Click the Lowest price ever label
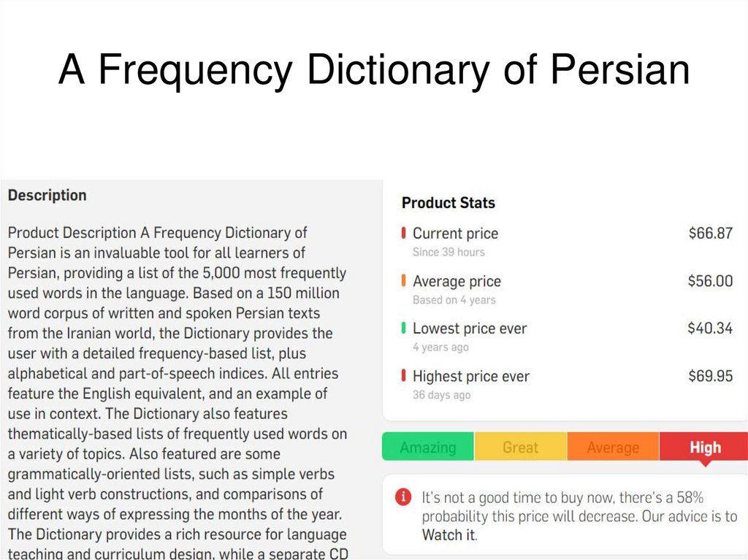 469,329
